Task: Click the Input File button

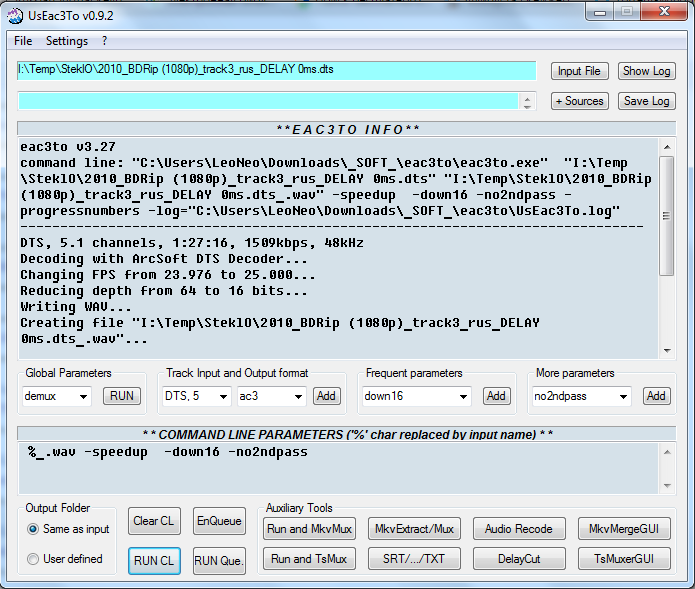Action: coord(579,71)
